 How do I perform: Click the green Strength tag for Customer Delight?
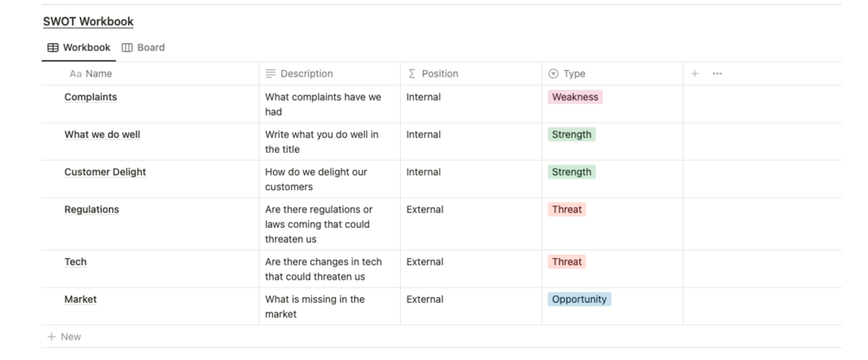tap(572, 173)
